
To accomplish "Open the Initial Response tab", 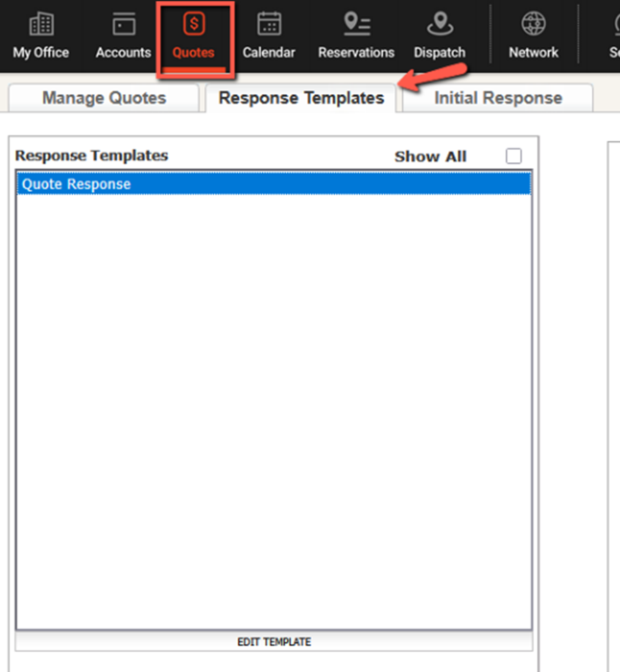I will click(x=498, y=98).
